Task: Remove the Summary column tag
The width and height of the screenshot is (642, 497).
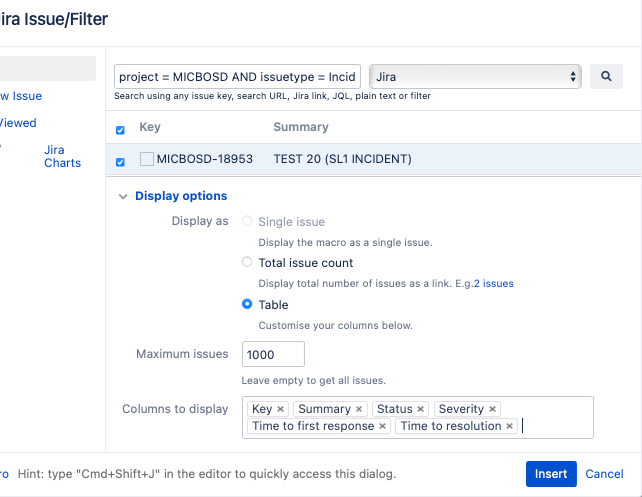Action: point(359,409)
